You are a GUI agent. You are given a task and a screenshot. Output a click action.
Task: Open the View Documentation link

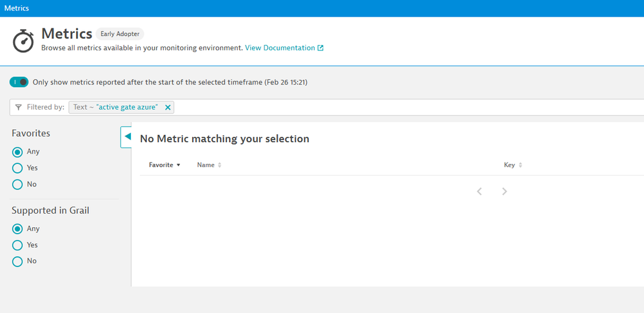[280, 48]
